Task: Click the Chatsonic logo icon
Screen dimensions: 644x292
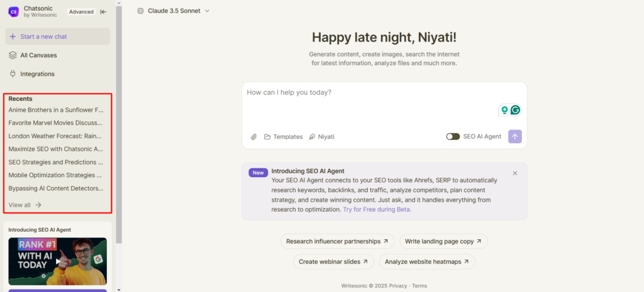Action: coord(14,11)
